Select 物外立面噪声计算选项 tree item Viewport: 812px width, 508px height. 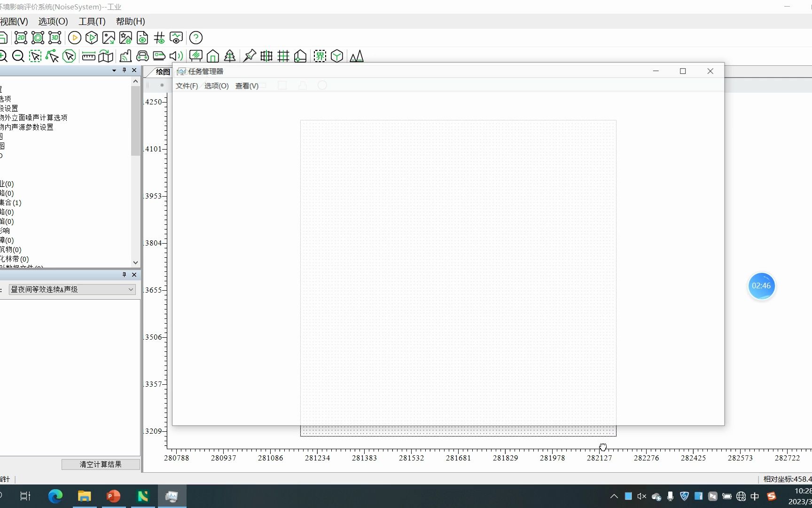click(x=33, y=118)
